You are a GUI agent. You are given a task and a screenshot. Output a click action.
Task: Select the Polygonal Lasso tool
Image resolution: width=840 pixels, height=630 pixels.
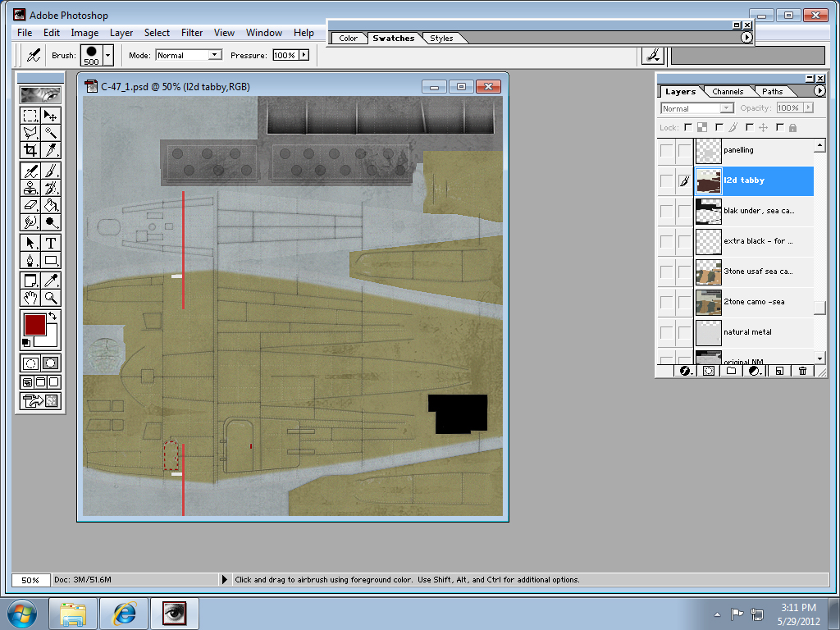tap(30, 133)
